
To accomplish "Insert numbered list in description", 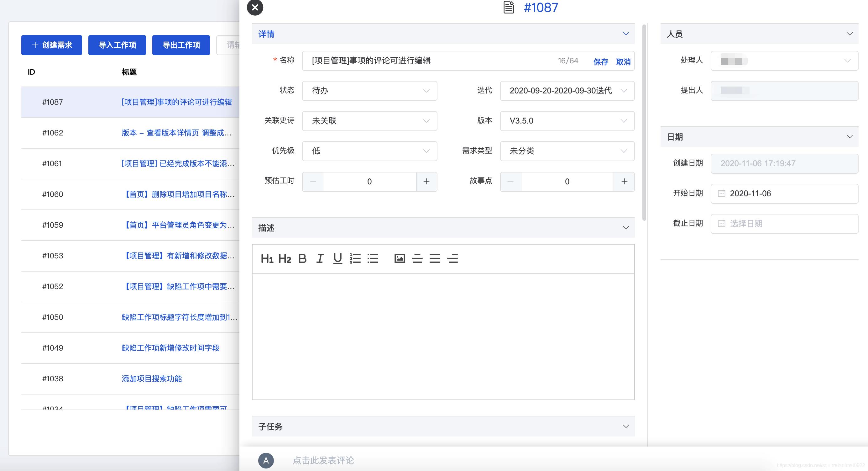I will (355, 259).
